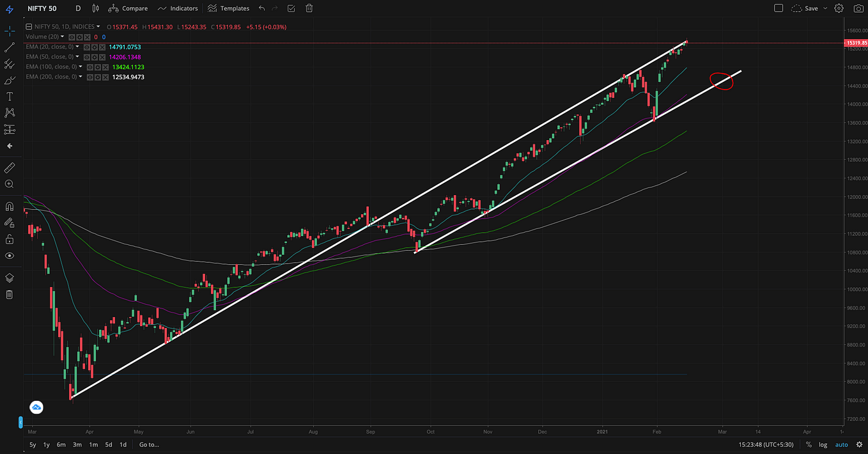Click the left arrow in the sidebar

10,146
